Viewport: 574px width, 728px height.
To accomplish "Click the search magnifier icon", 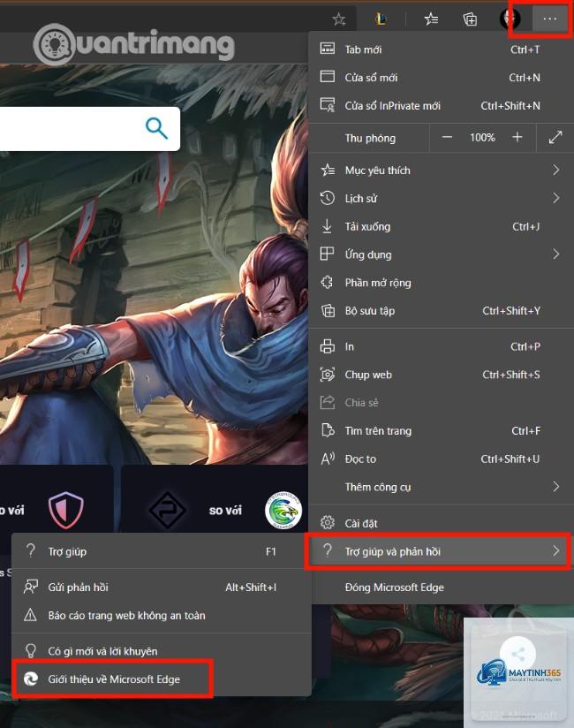I will tap(156, 128).
